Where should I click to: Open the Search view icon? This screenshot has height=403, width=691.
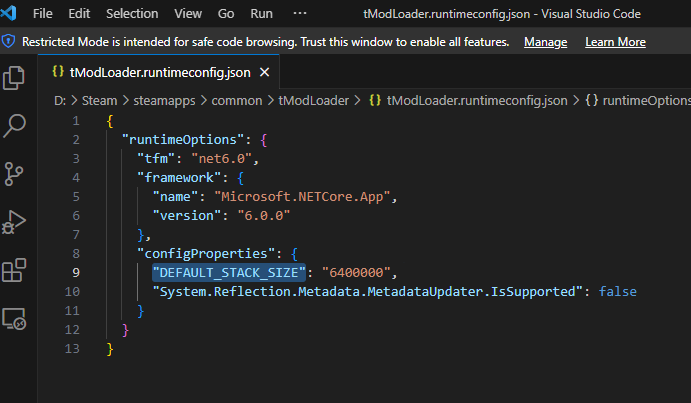[15, 125]
